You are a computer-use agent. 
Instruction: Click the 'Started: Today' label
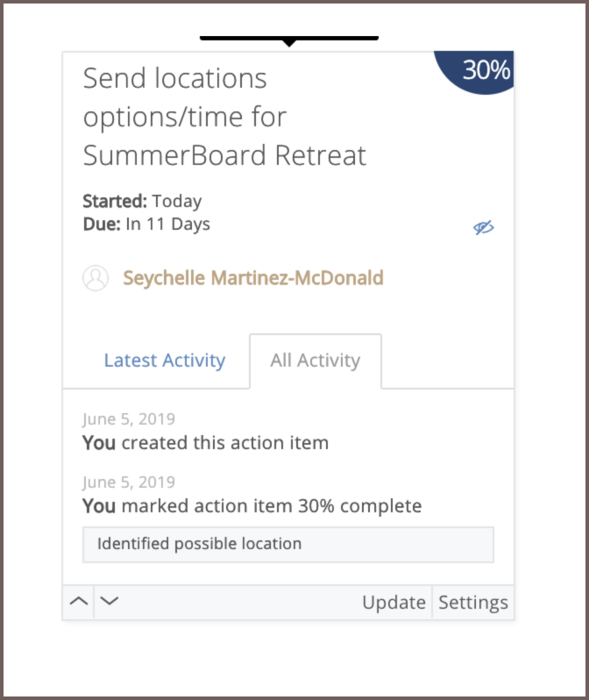point(142,202)
